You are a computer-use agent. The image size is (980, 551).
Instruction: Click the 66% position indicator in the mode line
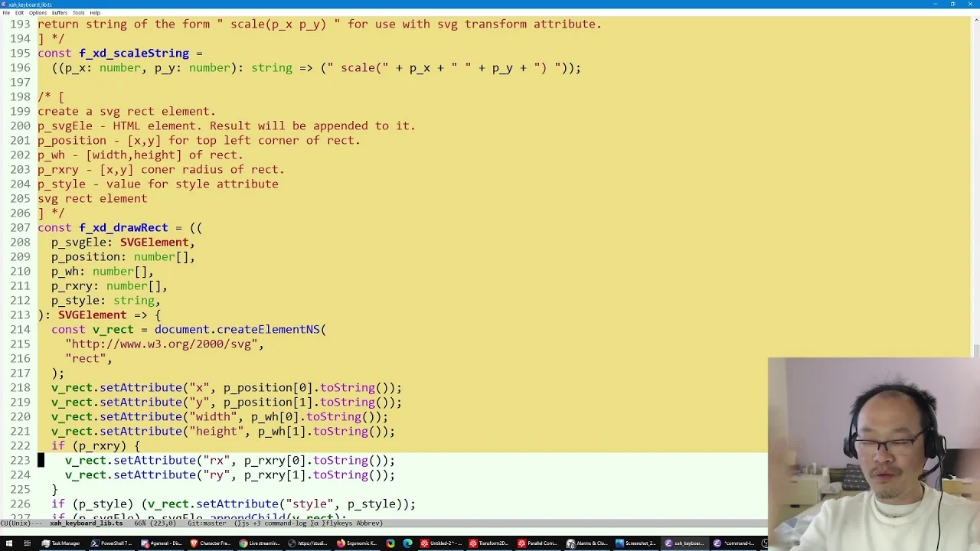pyautogui.click(x=140, y=523)
